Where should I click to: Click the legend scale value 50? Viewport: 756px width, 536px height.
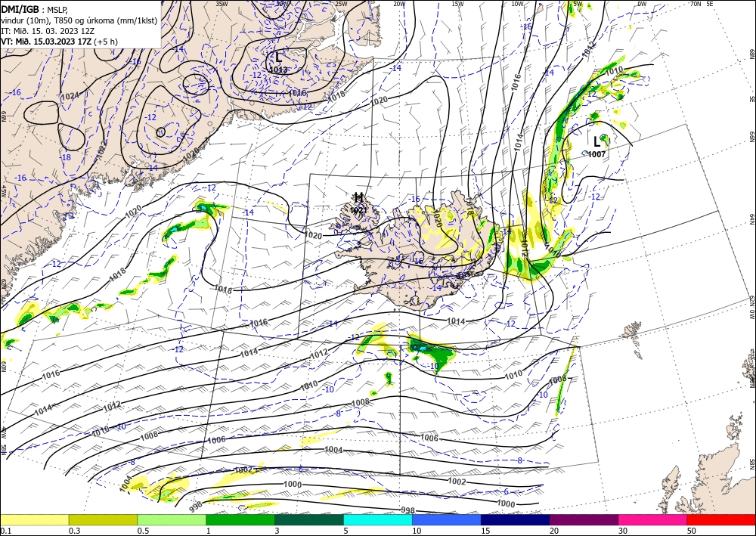(x=692, y=531)
